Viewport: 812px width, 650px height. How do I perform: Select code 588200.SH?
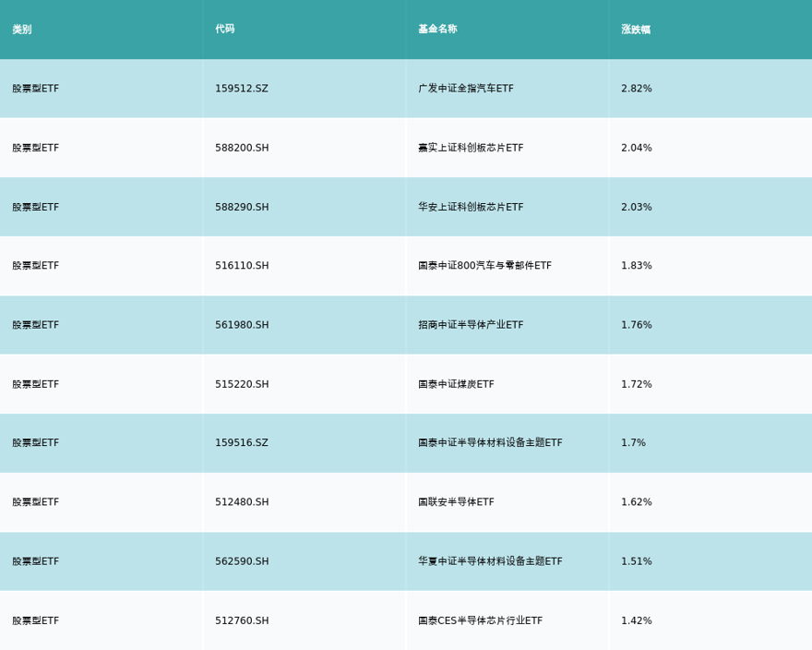(x=242, y=148)
